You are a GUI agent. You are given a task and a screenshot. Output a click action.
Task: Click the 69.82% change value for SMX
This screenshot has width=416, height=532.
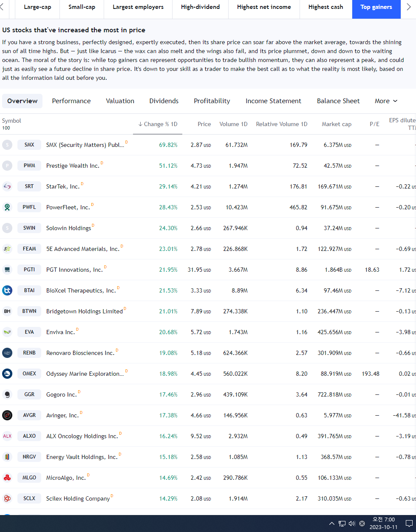pyautogui.click(x=168, y=145)
